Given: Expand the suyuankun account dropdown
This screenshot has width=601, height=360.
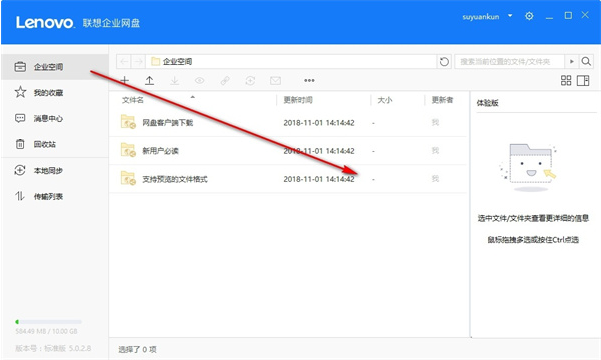Looking at the screenshot, I should (510, 16).
